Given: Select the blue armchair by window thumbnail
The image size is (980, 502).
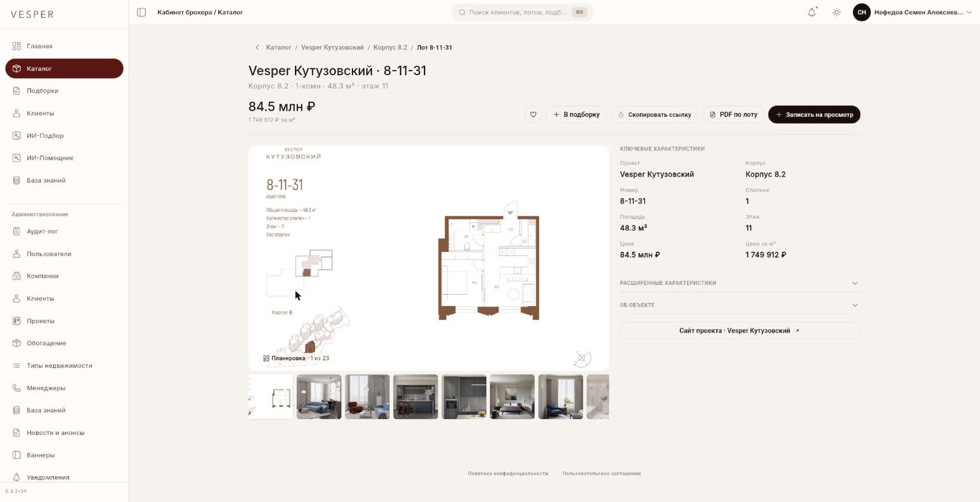Looking at the screenshot, I should (561, 397).
